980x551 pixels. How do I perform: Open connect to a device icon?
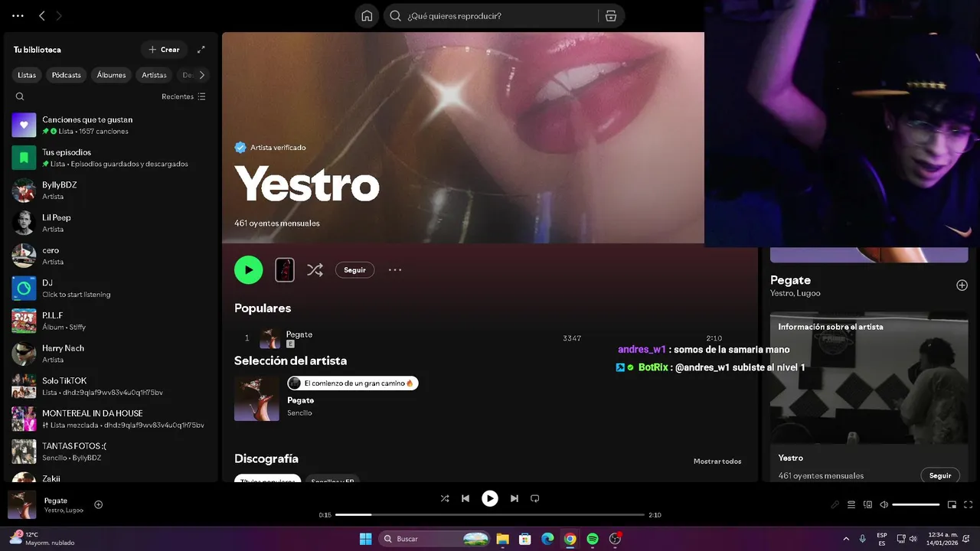tap(867, 504)
